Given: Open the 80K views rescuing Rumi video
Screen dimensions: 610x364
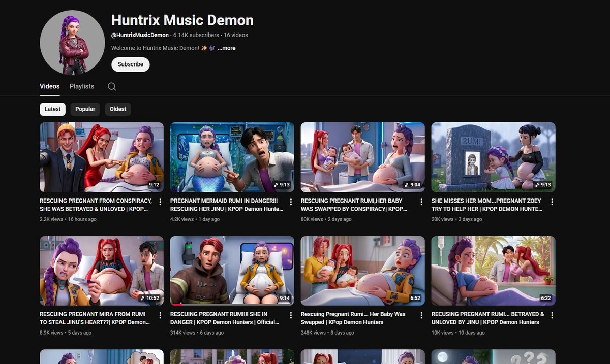Looking at the screenshot, I should [x=362, y=157].
